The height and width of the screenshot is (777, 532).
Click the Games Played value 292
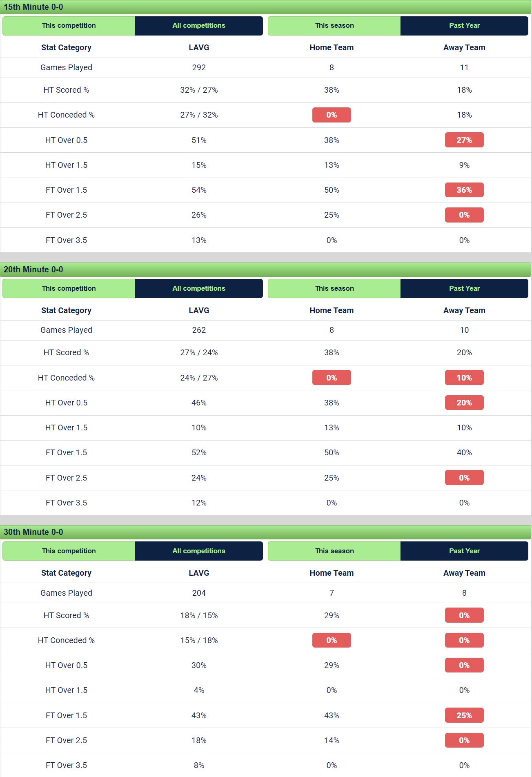point(199,67)
